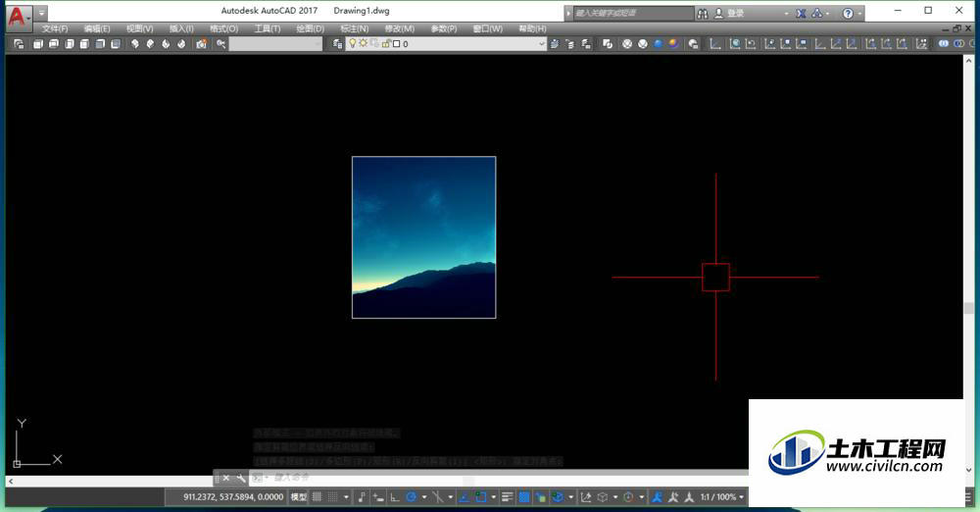Image resolution: width=980 pixels, height=512 pixels.
Task: Open the 视图(V) menu
Action: (139, 28)
